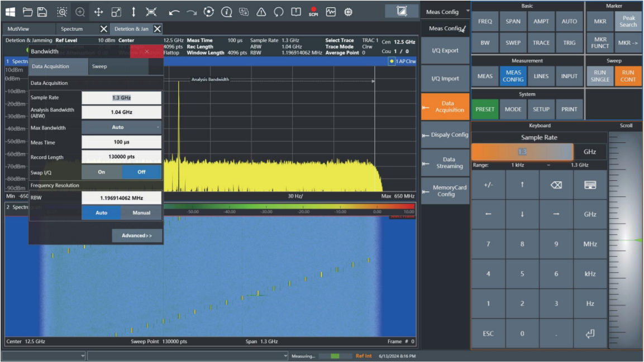This screenshot has width=644, height=362.
Task: Open the Windows start menu icon
Action: pyautogui.click(x=10, y=12)
